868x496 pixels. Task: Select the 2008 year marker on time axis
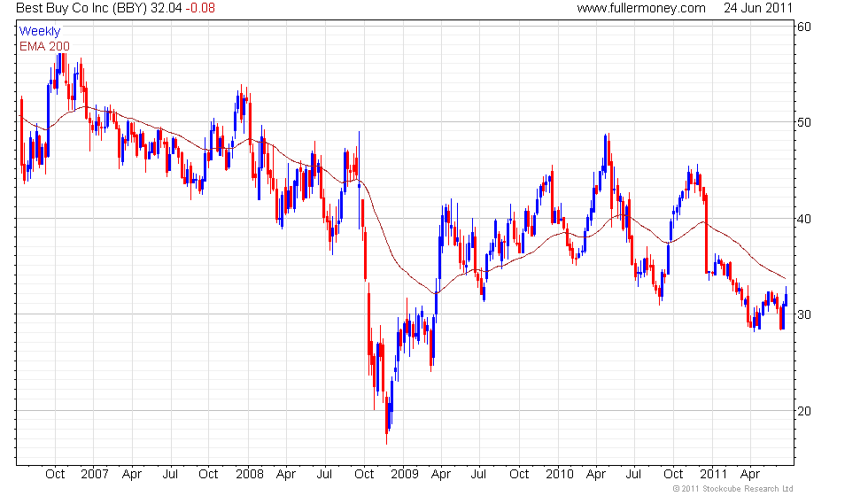point(249,475)
